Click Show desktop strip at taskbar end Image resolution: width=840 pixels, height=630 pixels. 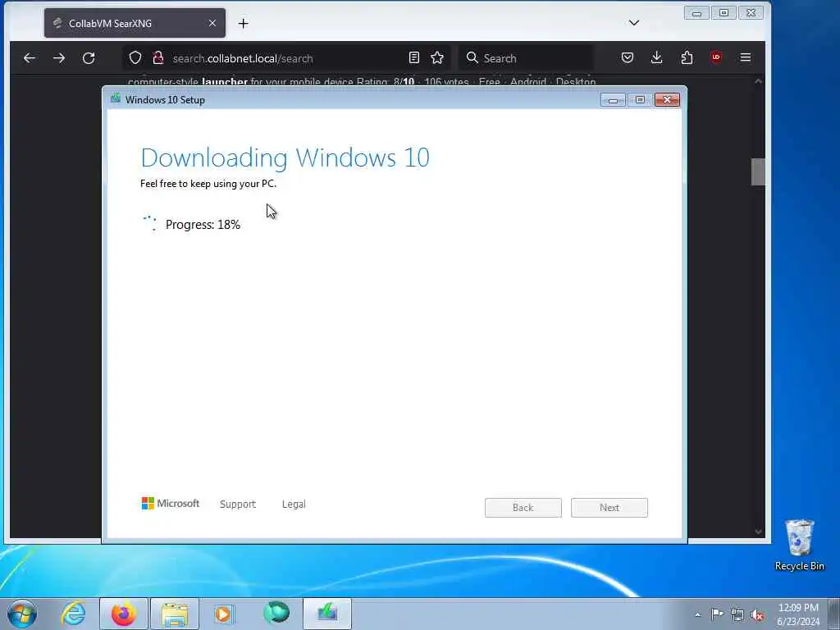point(834,614)
